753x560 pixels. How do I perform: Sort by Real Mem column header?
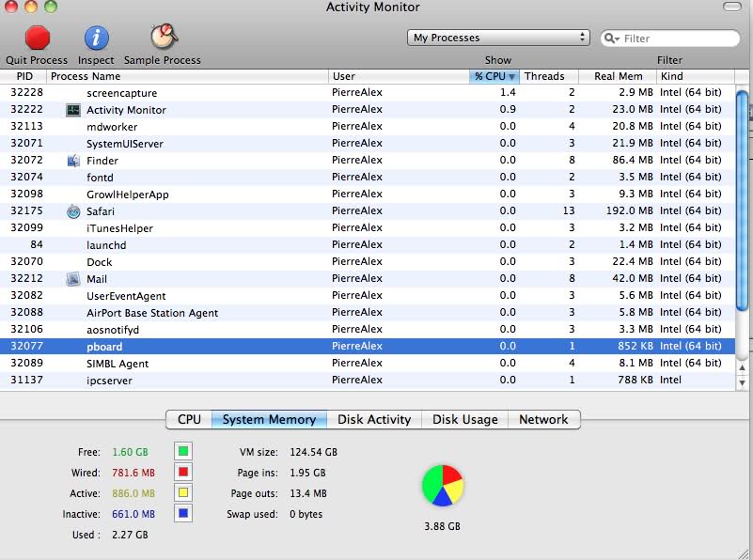pyautogui.click(x=618, y=76)
